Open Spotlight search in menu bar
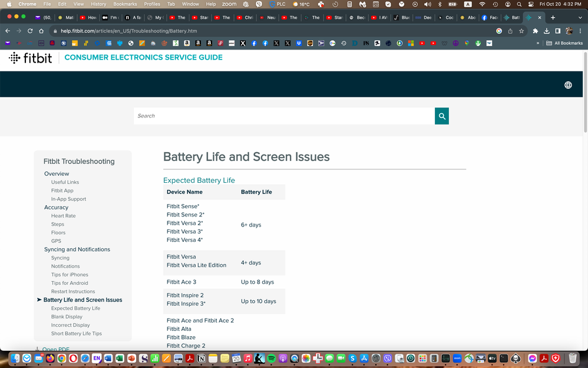 pos(519,4)
